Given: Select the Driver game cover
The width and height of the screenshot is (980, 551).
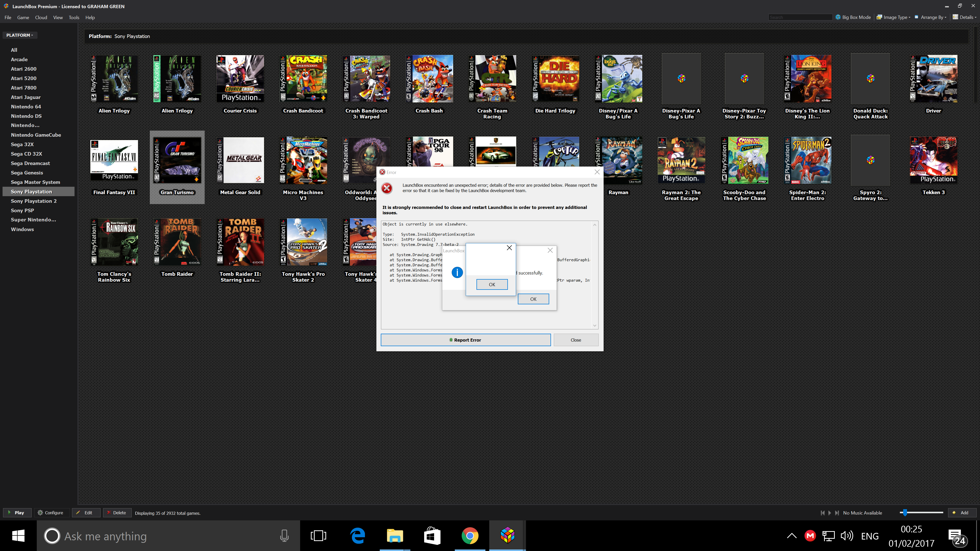Looking at the screenshot, I should click(x=933, y=79).
